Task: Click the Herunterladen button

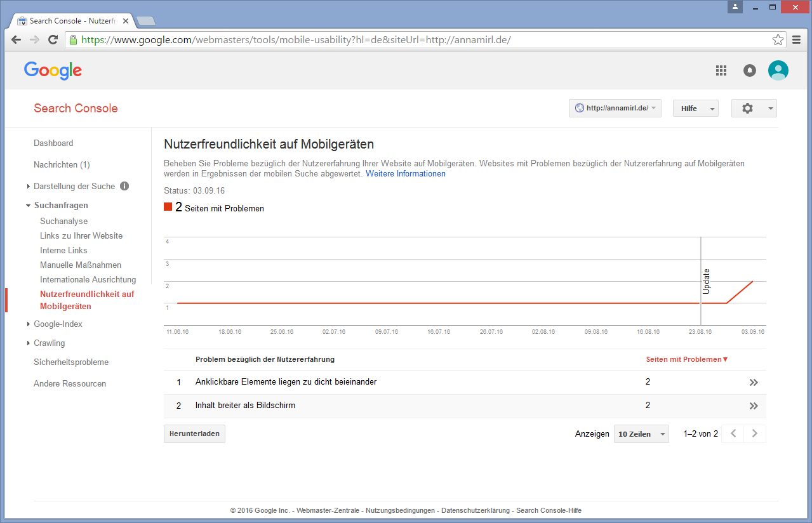Action: (x=194, y=434)
